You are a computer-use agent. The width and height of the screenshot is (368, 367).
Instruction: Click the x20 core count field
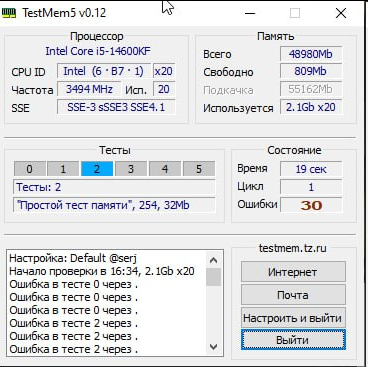[x=164, y=71]
